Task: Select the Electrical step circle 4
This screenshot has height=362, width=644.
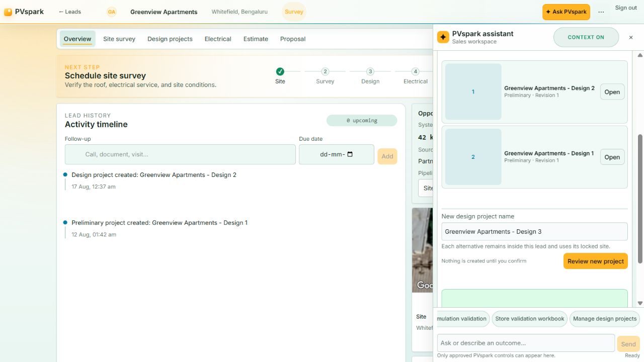Action: pyautogui.click(x=416, y=71)
